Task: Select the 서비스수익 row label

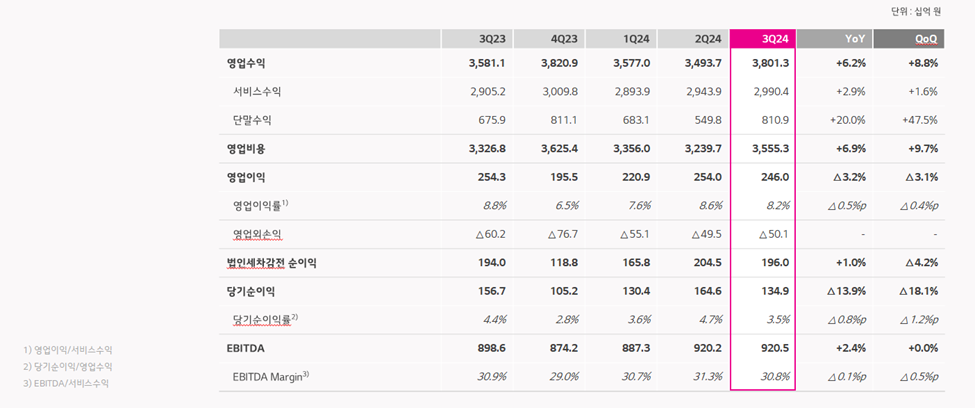Action: [x=257, y=91]
